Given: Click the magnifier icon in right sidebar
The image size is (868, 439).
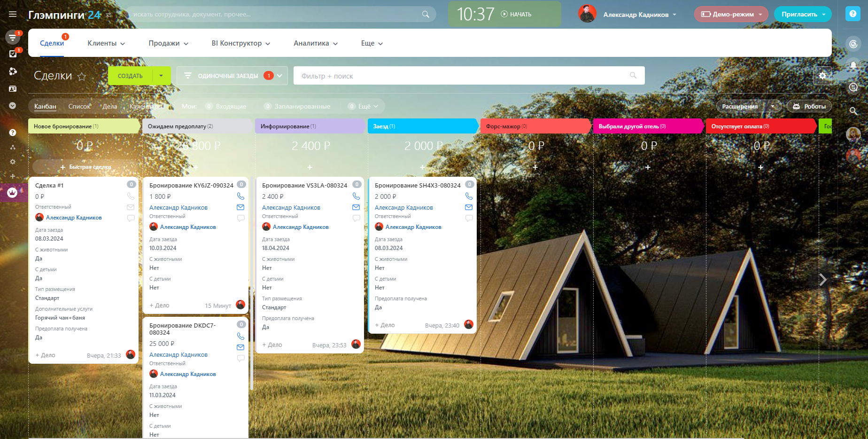Looking at the screenshot, I should tap(853, 111).
